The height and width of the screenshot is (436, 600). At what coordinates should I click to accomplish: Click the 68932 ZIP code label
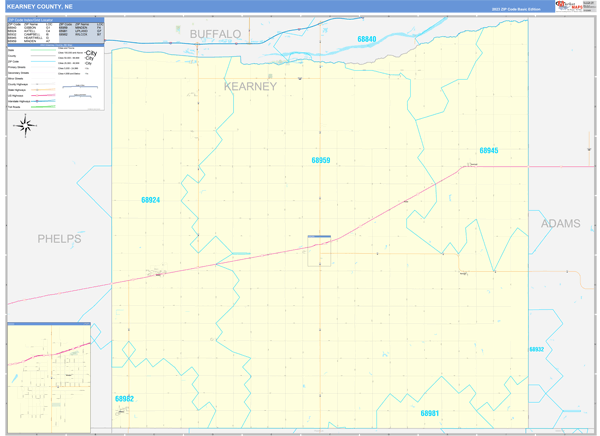(536, 349)
